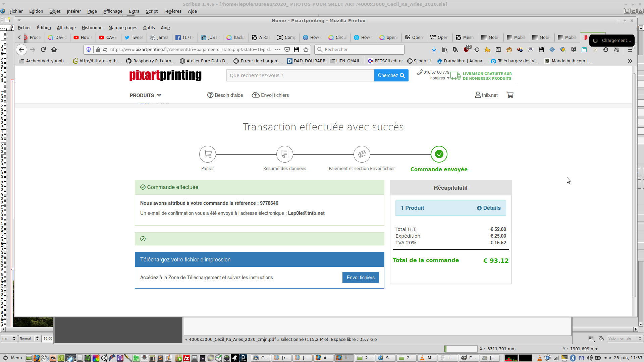This screenshot has height=362, width=644.
Task: Click the uBlock Origin shield icon
Action: 466,50
